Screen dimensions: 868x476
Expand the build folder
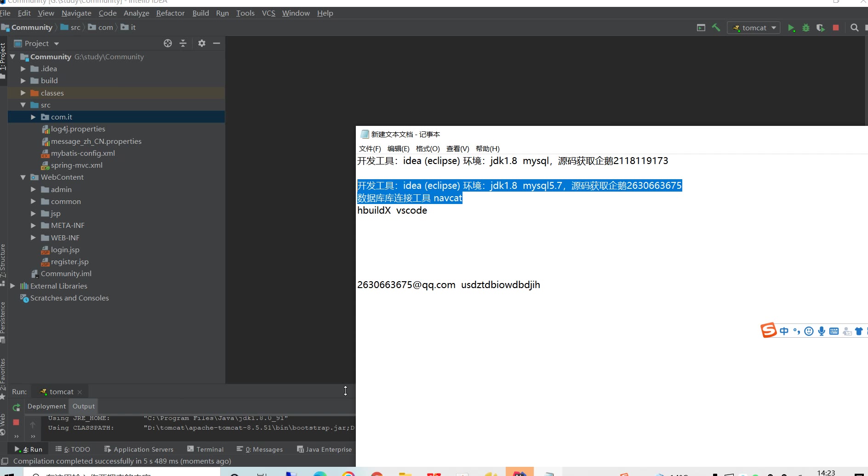pos(23,80)
